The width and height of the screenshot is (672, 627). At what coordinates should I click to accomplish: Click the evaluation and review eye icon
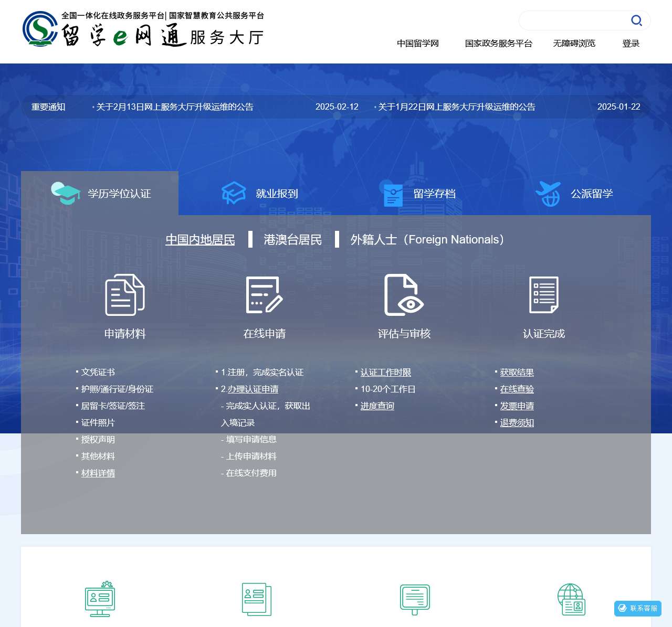click(x=404, y=295)
